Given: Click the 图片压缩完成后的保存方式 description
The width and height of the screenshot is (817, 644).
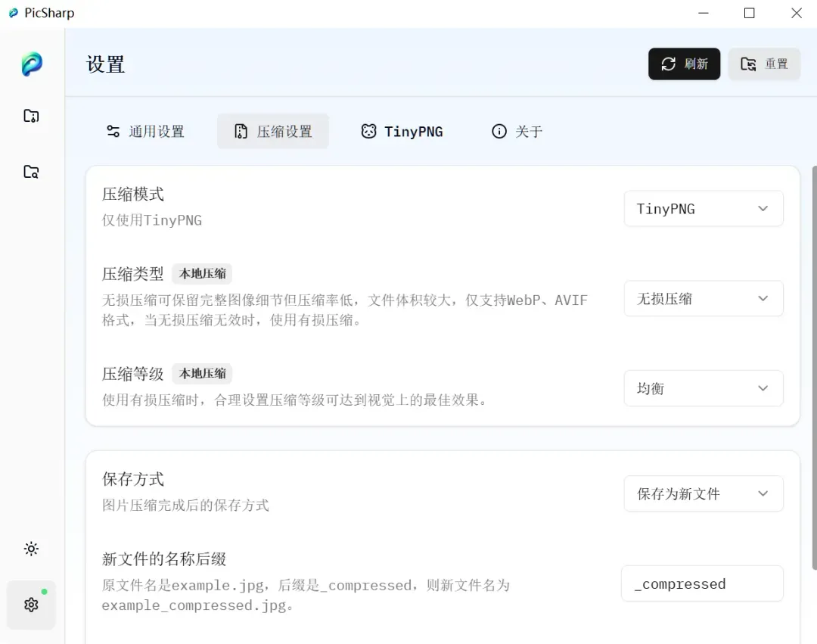Looking at the screenshot, I should pos(185,506).
